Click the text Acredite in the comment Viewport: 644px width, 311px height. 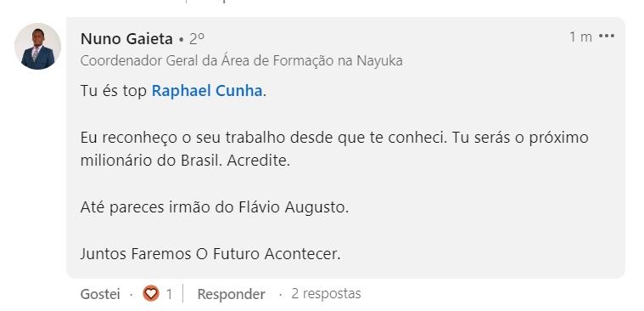pos(258,161)
